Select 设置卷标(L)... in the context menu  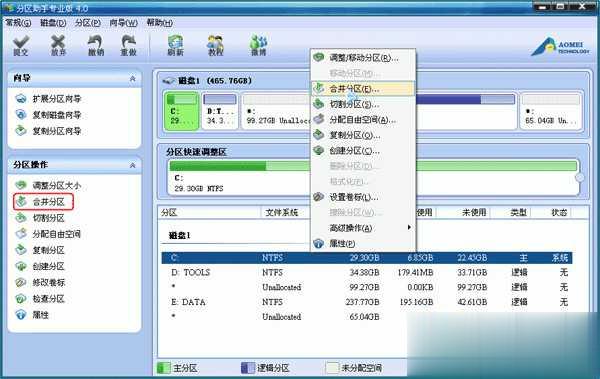click(363, 197)
